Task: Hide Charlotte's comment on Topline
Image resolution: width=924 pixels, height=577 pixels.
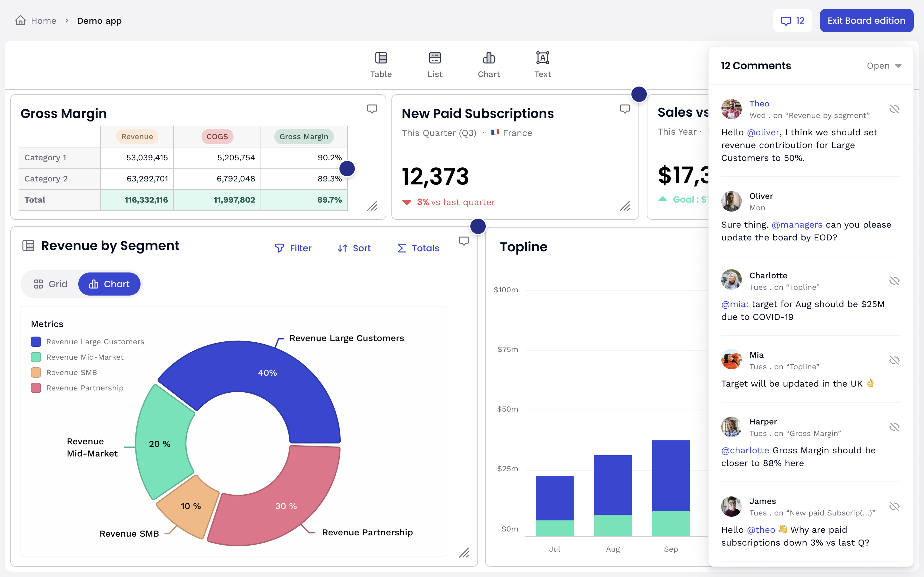Action: pyautogui.click(x=894, y=281)
